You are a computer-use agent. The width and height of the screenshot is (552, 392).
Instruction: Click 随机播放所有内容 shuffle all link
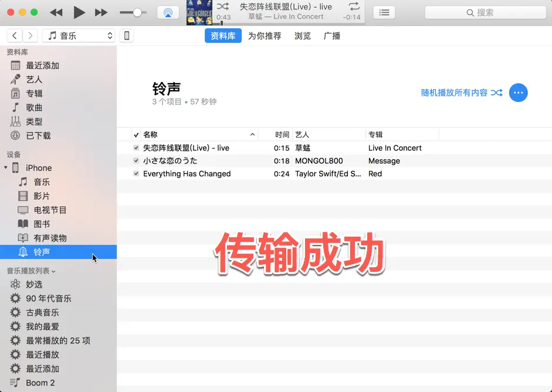tap(462, 93)
